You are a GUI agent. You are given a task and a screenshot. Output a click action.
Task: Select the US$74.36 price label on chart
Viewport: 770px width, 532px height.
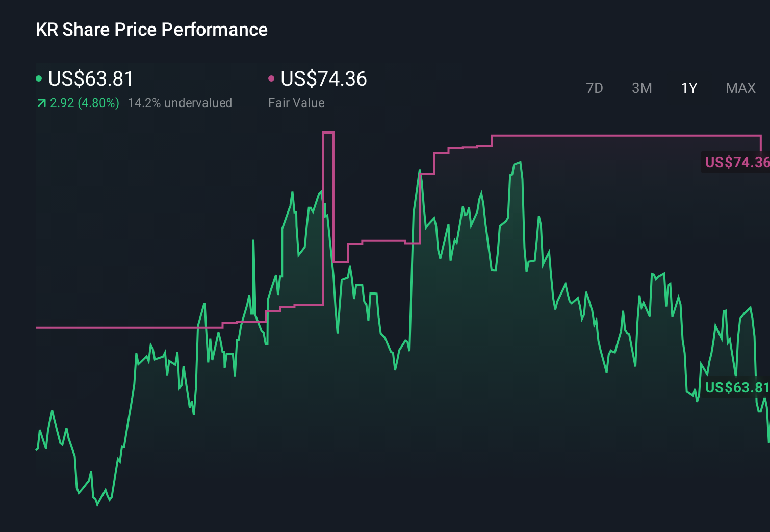[x=736, y=163]
